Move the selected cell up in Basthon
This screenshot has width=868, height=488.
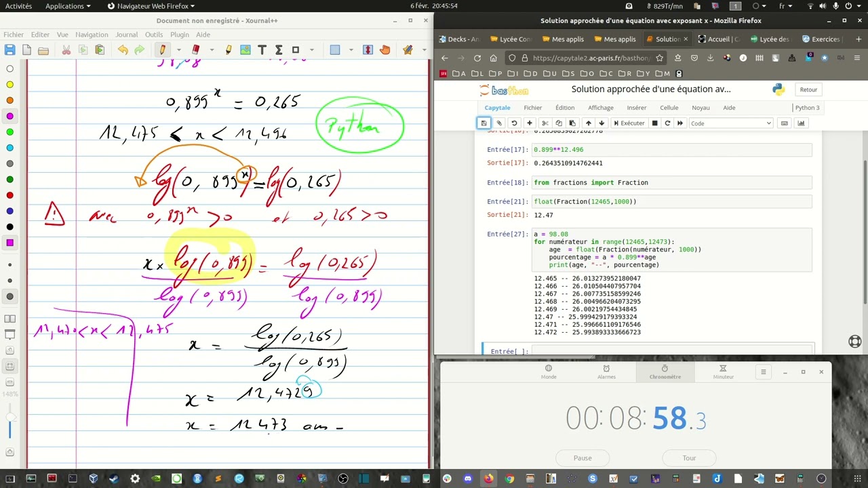coord(588,123)
